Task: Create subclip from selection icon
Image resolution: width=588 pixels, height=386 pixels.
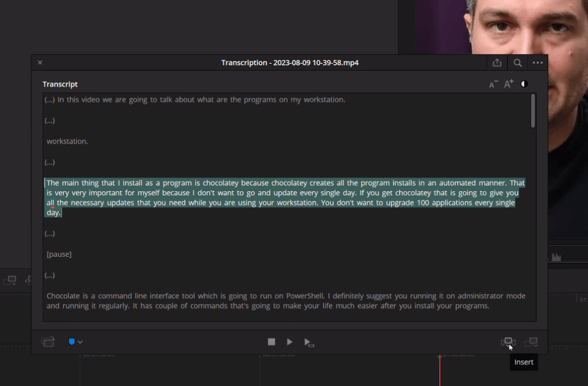Action: tap(48, 342)
